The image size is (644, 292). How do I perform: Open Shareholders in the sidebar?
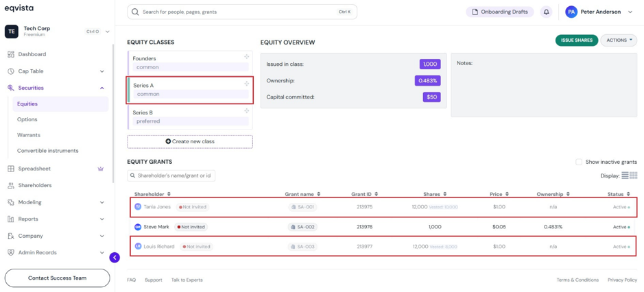(x=35, y=185)
